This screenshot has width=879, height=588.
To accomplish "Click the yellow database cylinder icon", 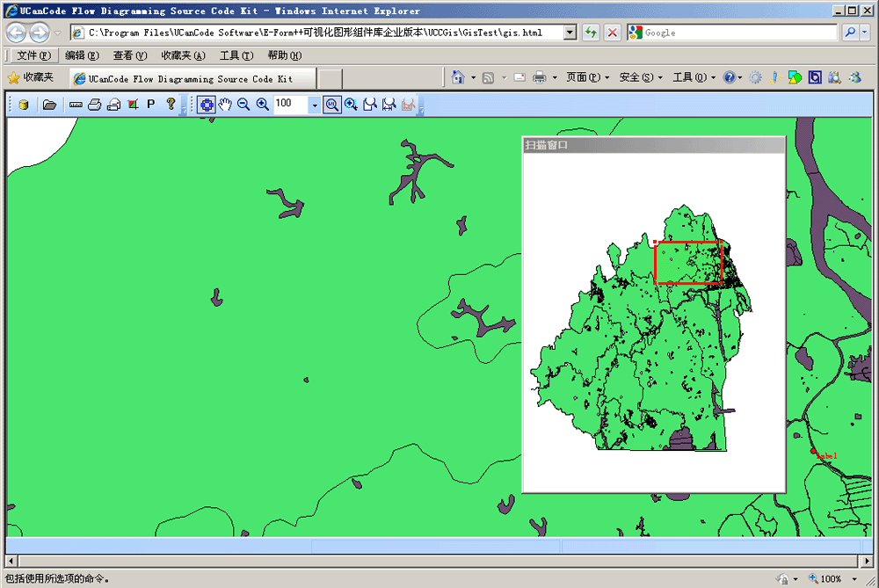I will click(x=23, y=105).
